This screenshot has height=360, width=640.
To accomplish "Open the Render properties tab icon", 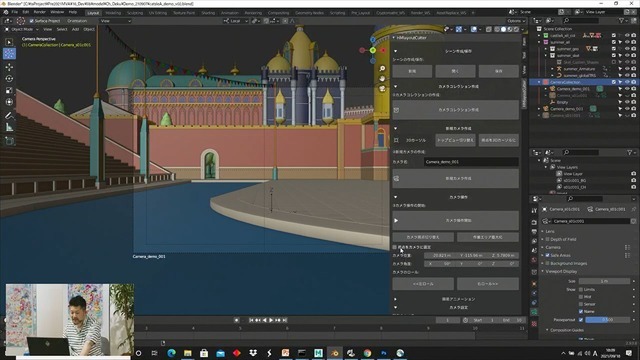I will [534, 222].
